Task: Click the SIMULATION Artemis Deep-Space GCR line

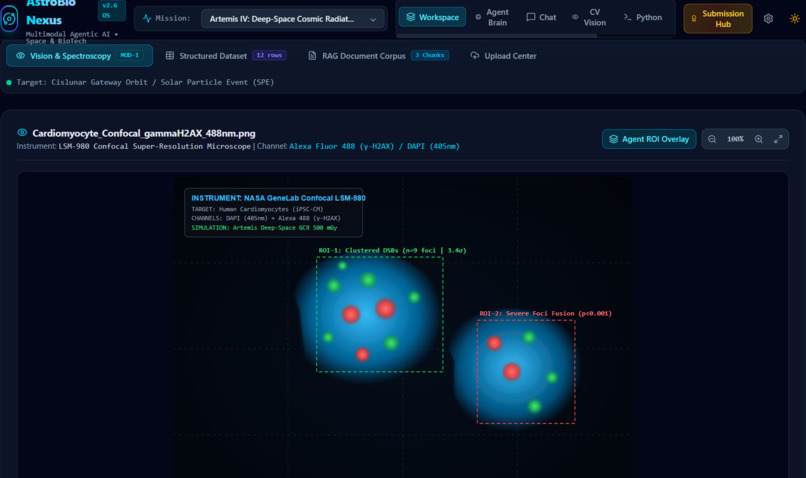Action: tap(264, 228)
